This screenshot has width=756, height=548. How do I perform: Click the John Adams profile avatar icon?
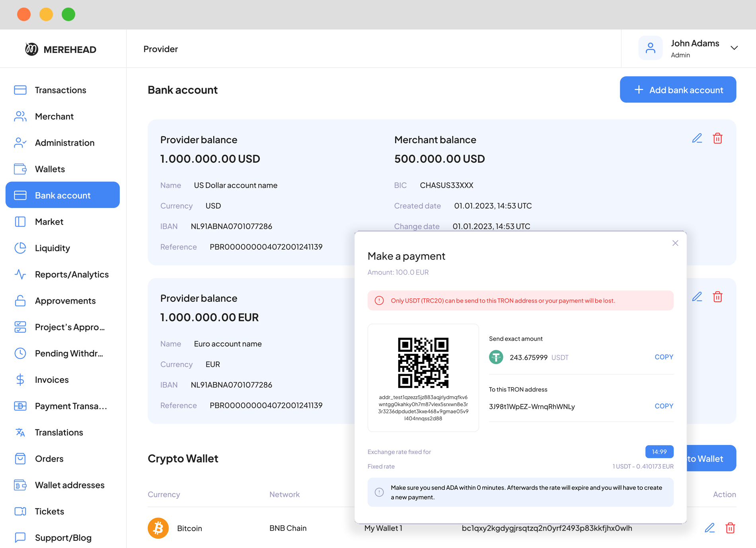[650, 48]
